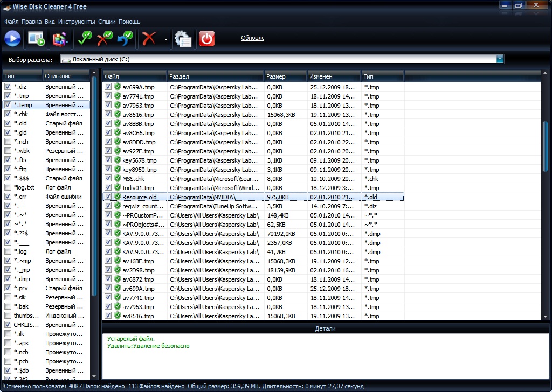Click scroll-down arrow of the file list
552x392 pixels.
click(x=545, y=317)
